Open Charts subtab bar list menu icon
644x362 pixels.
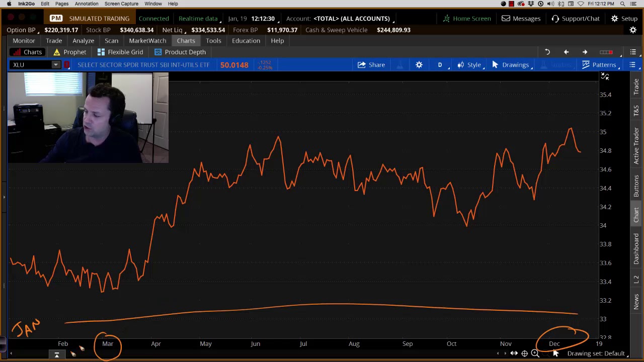(633, 52)
